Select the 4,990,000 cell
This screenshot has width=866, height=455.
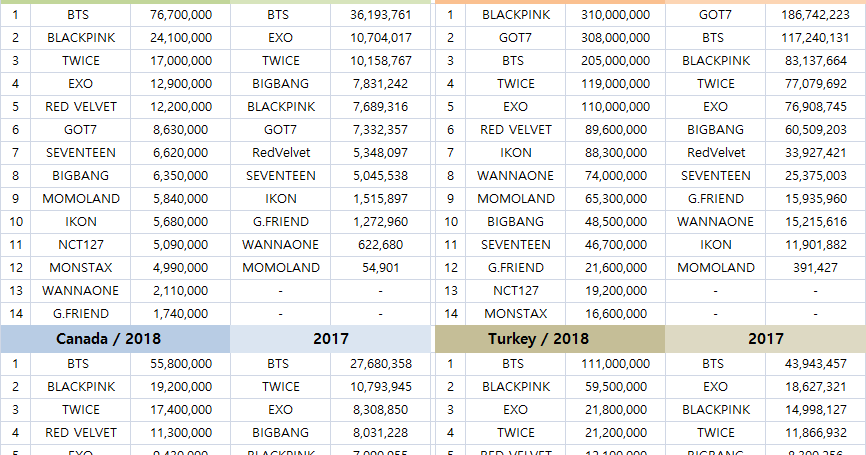[181, 268]
